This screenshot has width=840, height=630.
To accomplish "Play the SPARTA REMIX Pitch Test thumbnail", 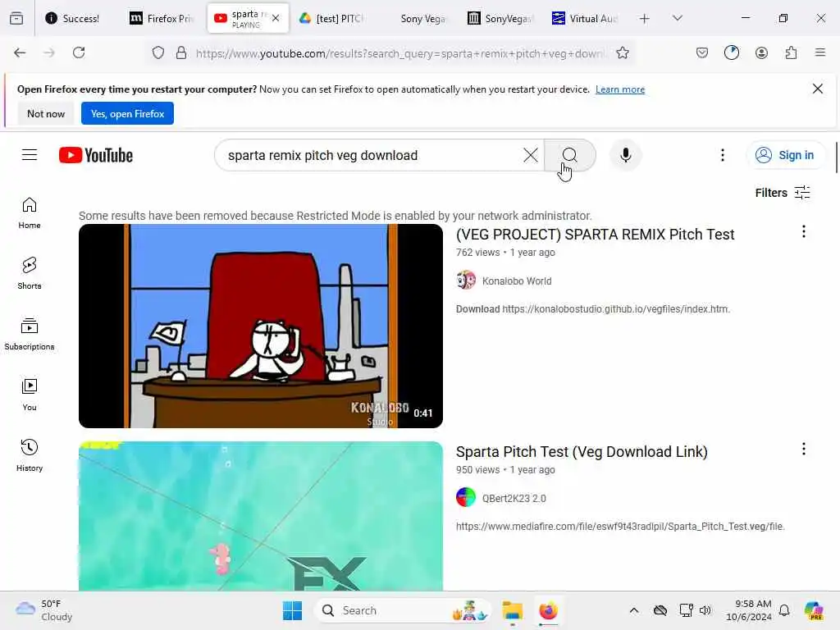I will pyautogui.click(x=261, y=326).
